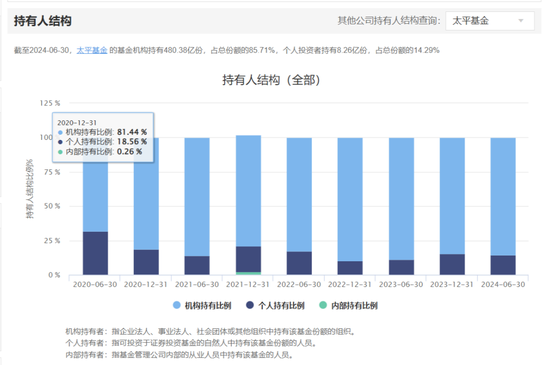Select the 2021-12-31 bar's green internal segment

tap(248, 273)
